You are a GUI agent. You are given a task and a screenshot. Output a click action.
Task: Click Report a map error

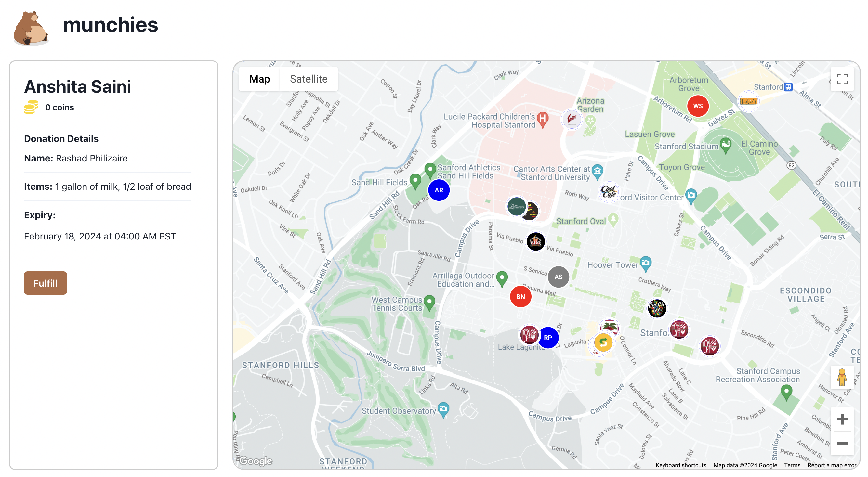(x=831, y=465)
